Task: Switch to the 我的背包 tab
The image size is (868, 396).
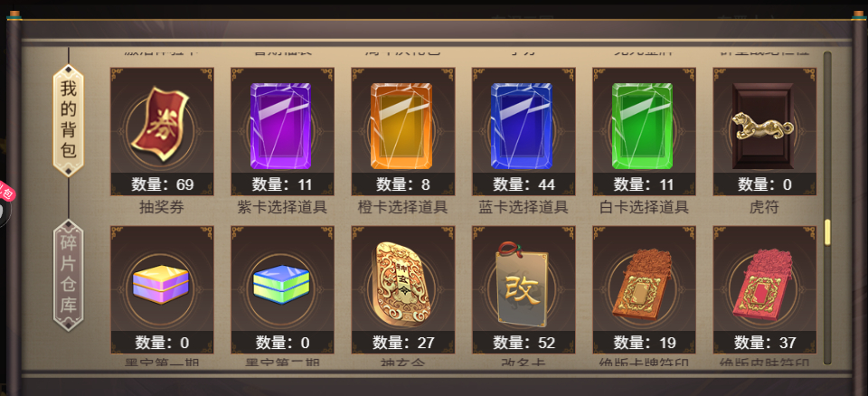Action: coord(68,121)
